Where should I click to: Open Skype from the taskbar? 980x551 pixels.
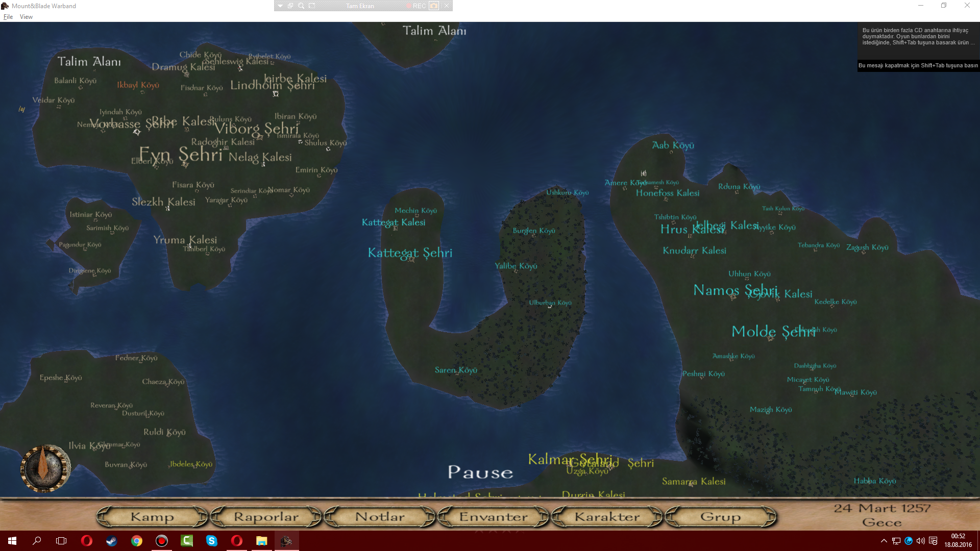point(211,541)
